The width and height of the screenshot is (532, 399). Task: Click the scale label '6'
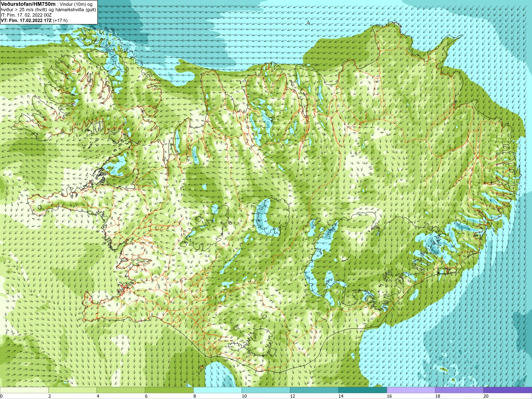click(x=146, y=396)
